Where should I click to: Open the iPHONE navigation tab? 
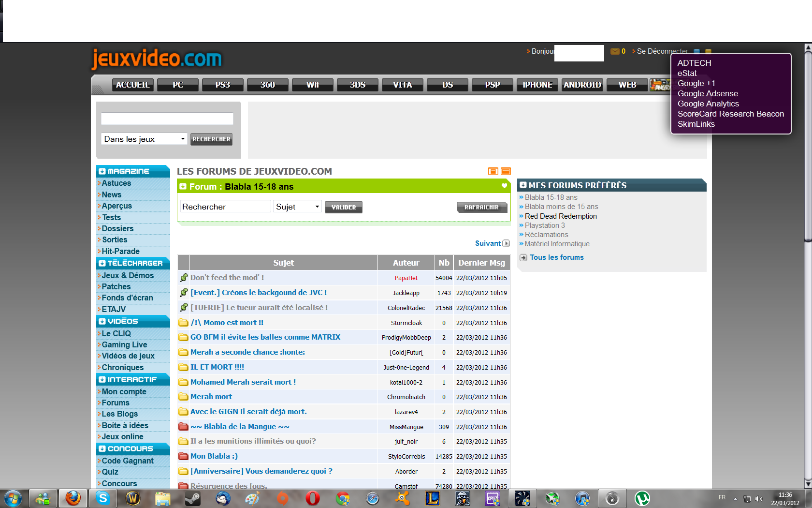click(x=537, y=85)
